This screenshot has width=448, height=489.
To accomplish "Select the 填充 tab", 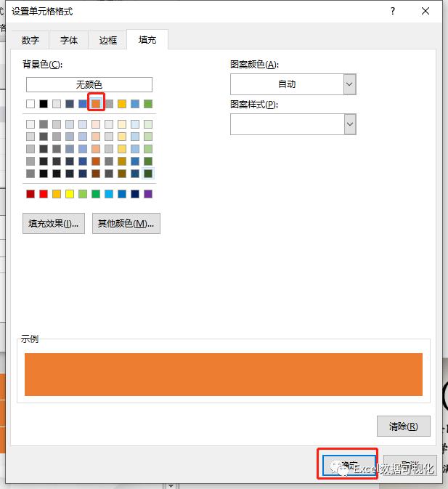I will click(147, 40).
